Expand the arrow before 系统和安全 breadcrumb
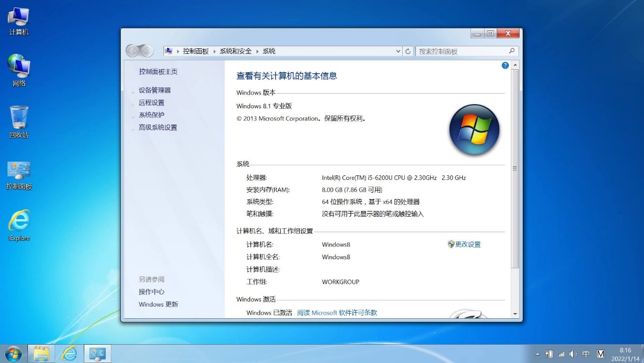Screen dimensions: 644x363 (x=215, y=51)
